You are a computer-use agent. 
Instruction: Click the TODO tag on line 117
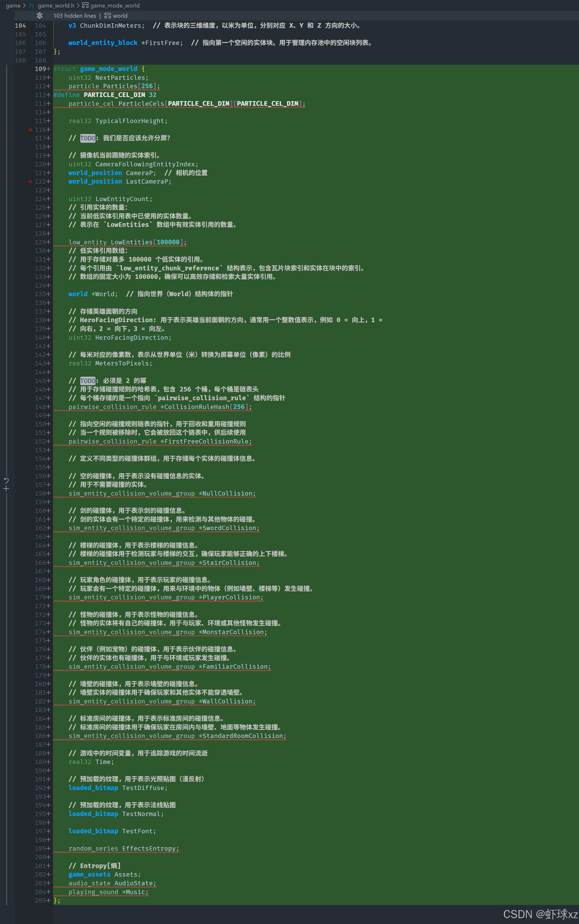tap(88, 138)
